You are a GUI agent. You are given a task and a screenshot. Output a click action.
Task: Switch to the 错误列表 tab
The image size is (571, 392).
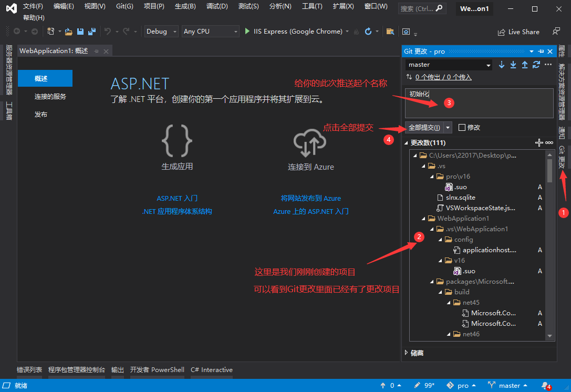click(x=29, y=370)
